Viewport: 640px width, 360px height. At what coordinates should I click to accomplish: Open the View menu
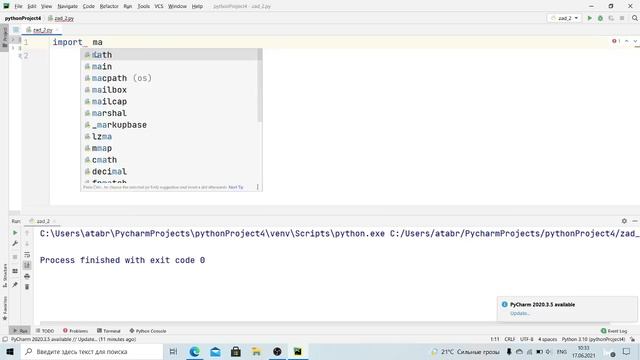click(47, 6)
